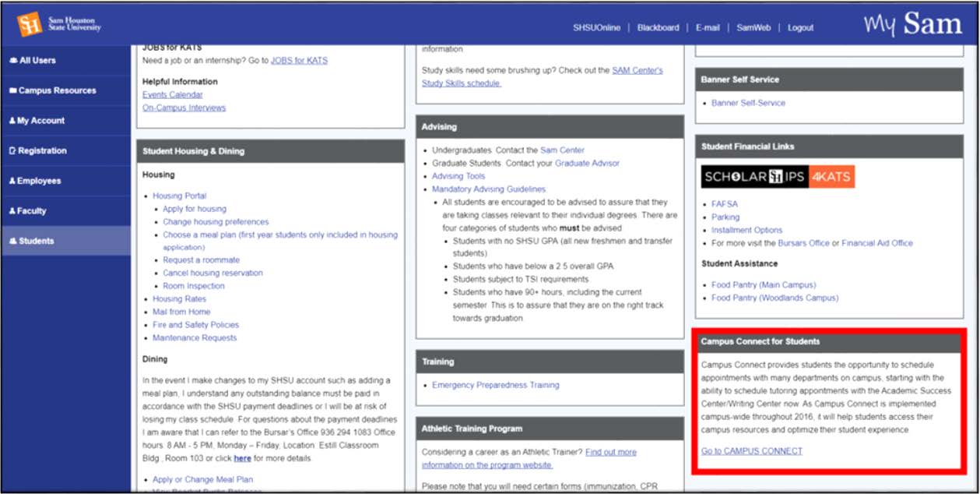
Task: Click the Student Housing & Dining header
Action: [270, 151]
